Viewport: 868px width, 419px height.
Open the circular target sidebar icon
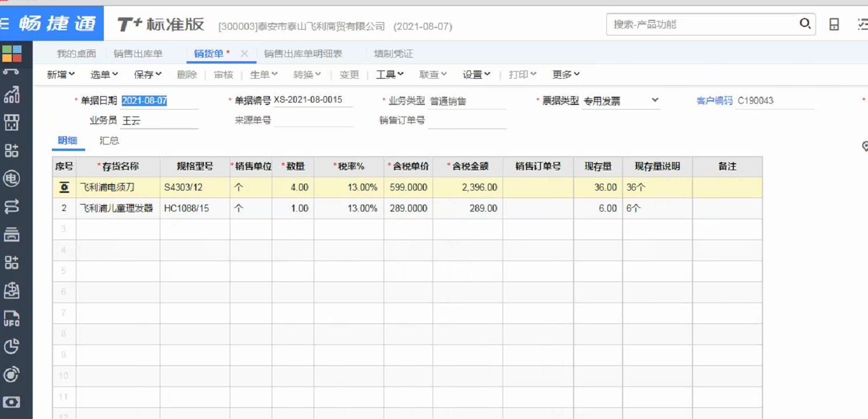tap(12, 374)
